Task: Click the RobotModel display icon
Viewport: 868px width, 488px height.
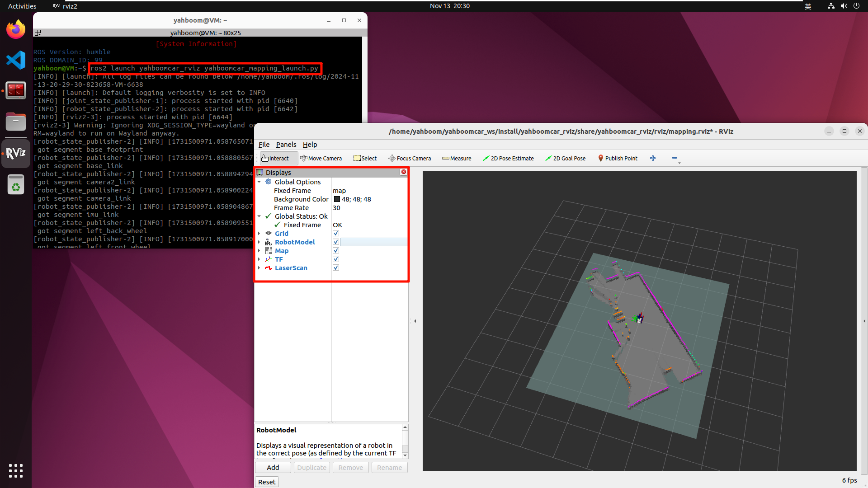Action: click(268, 242)
